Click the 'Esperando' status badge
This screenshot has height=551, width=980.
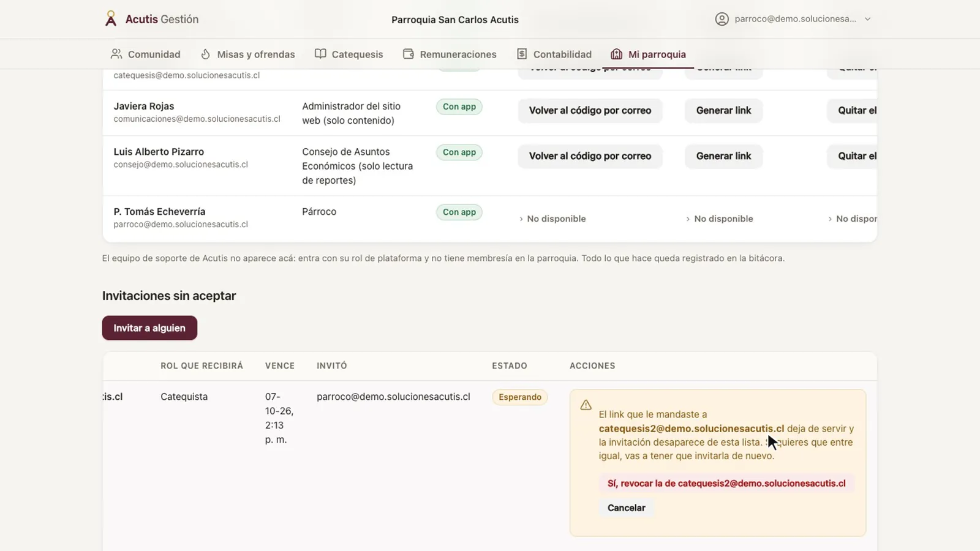(x=520, y=397)
